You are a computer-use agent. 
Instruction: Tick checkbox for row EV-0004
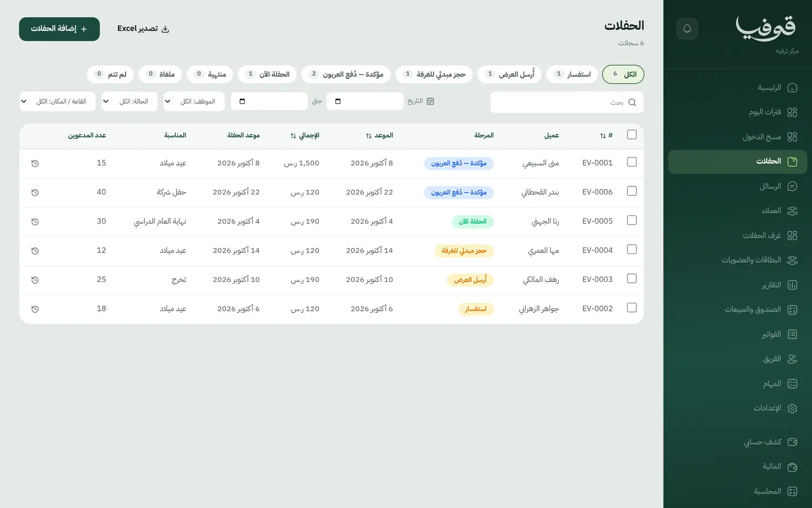[x=632, y=249]
